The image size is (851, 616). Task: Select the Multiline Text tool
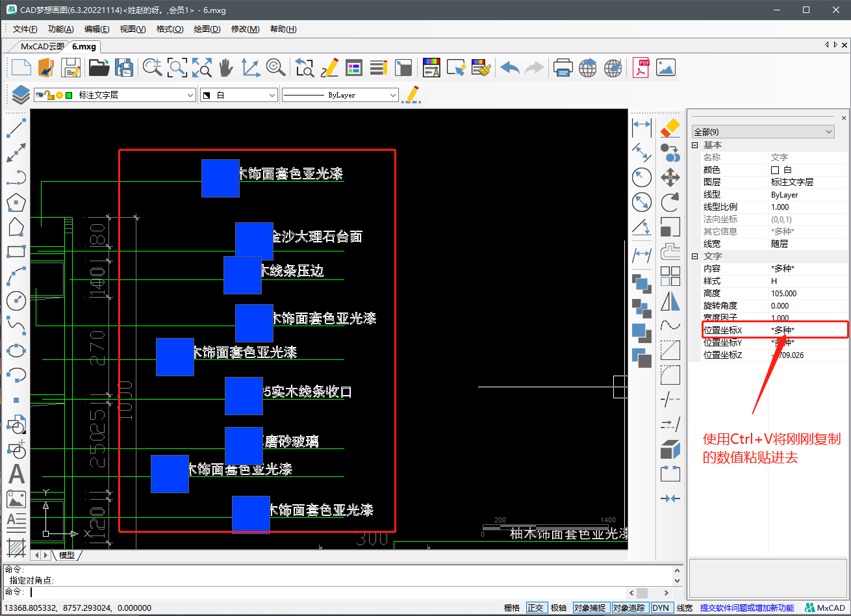(x=16, y=522)
